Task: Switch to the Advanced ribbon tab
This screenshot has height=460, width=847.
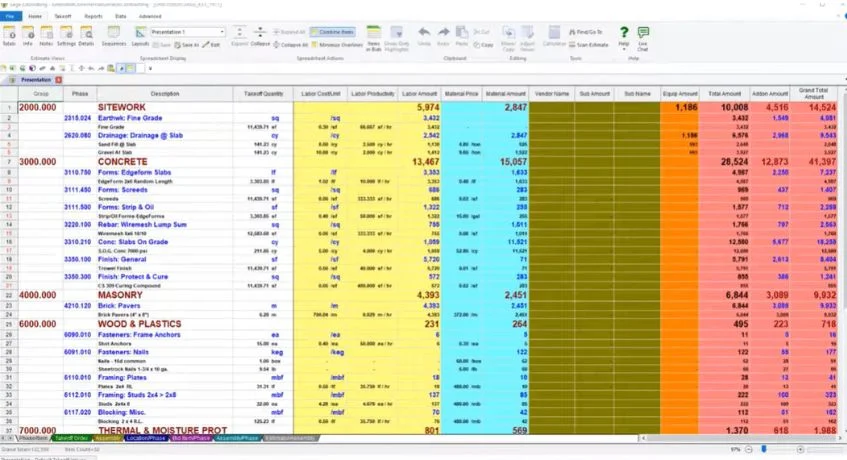Action: [150, 16]
